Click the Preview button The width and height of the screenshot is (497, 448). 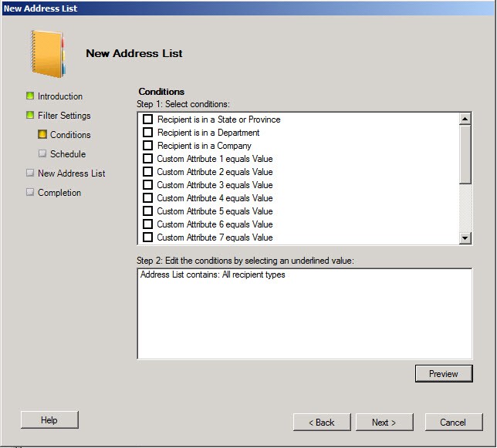444,374
